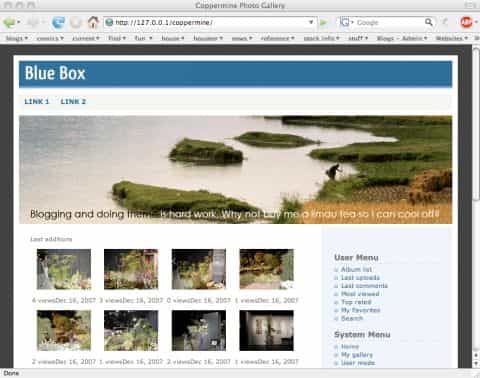Go back with the green arrow button

[9, 22]
